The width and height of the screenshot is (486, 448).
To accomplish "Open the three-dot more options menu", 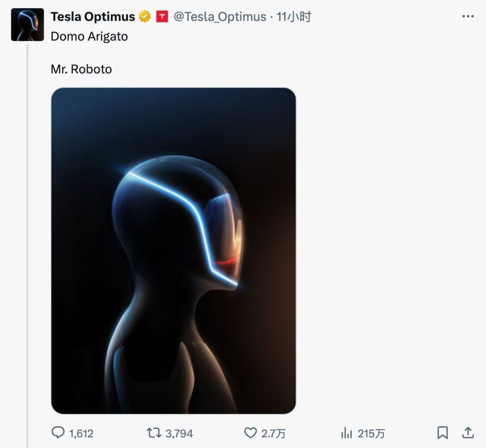I will click(468, 16).
